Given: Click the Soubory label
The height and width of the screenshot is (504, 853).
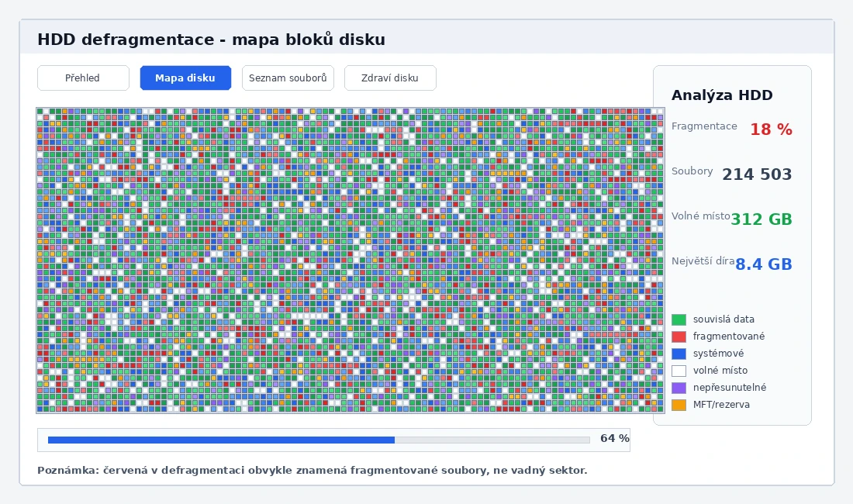Looking at the screenshot, I should pos(692,171).
